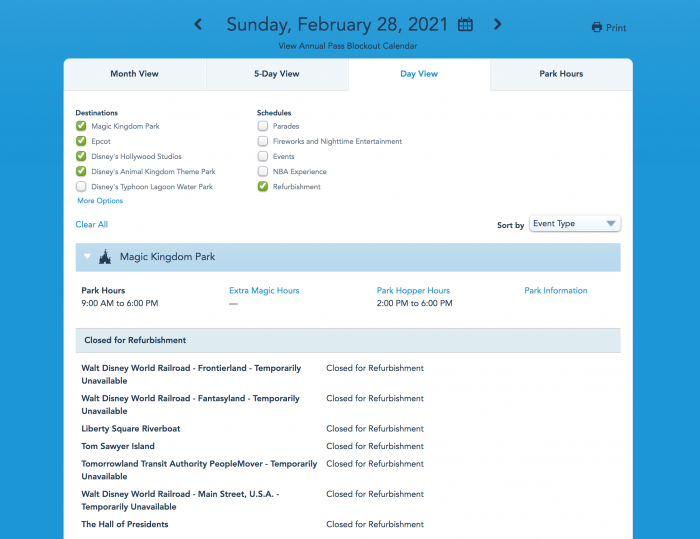Open Park Hopper Hours link
Image resolution: width=700 pixels, height=539 pixels.
(413, 291)
